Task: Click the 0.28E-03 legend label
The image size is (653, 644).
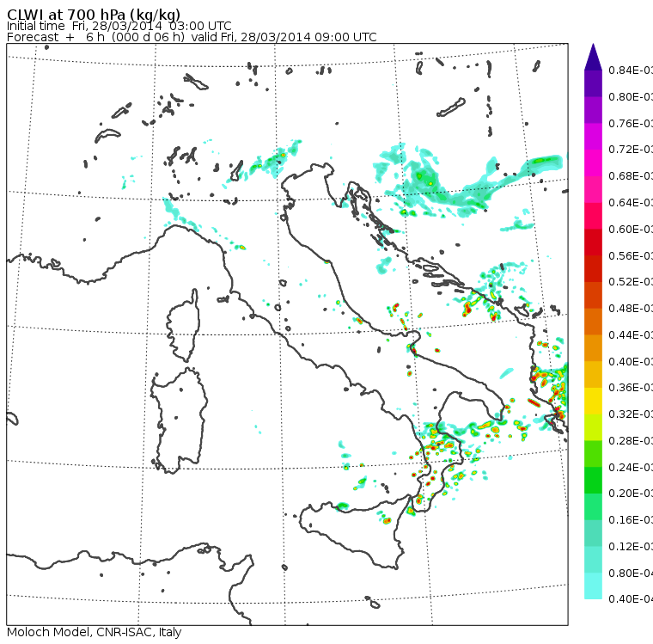Action: [x=631, y=440]
